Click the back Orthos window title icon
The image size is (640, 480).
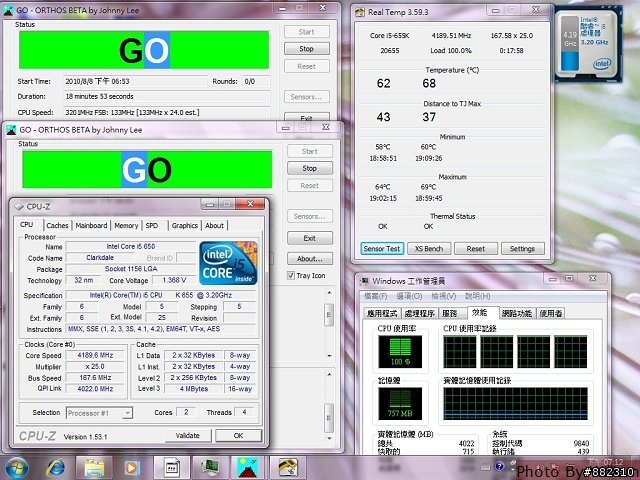(8, 11)
